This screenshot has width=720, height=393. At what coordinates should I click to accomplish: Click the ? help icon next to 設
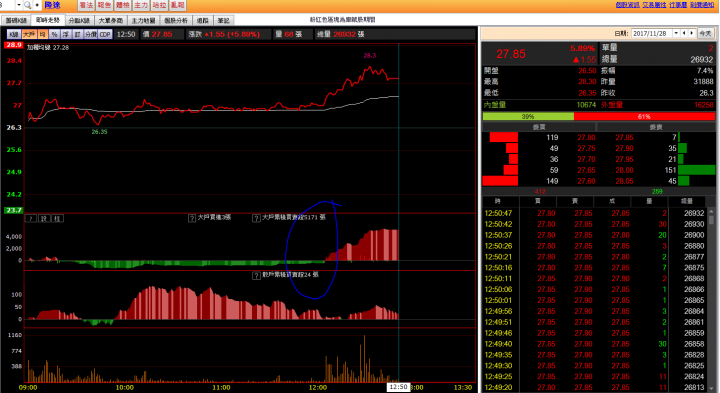(31, 219)
